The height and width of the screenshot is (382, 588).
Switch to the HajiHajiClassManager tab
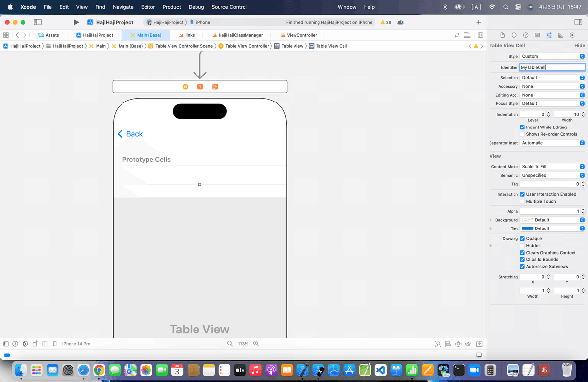[x=237, y=35]
